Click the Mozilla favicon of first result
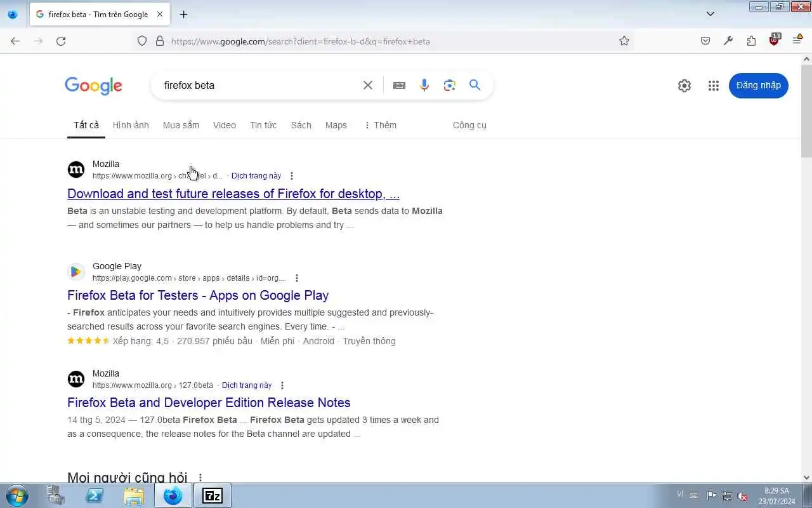The height and width of the screenshot is (508, 812). (76, 170)
